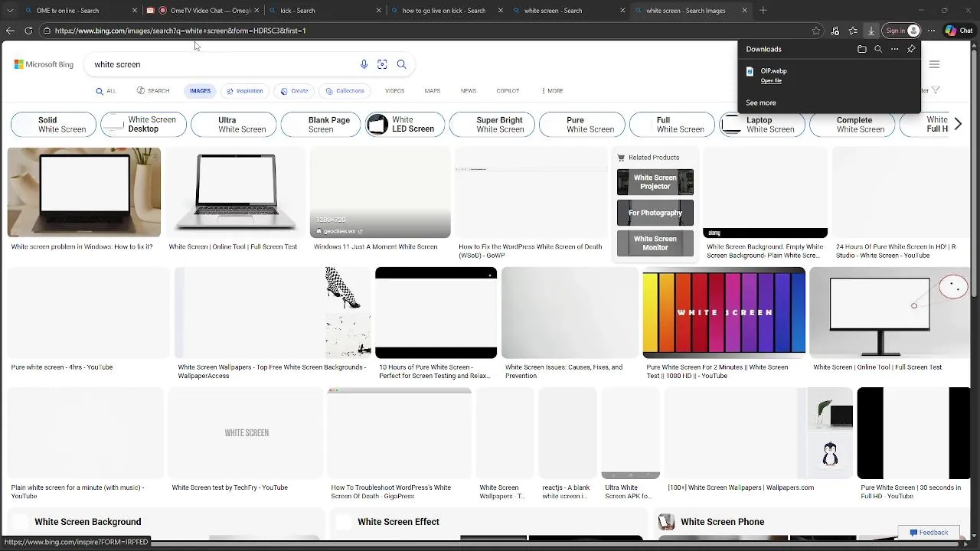Select 'White Screen Desktop' suggestion chip
Image resolution: width=980 pixels, height=551 pixels.
tap(143, 124)
